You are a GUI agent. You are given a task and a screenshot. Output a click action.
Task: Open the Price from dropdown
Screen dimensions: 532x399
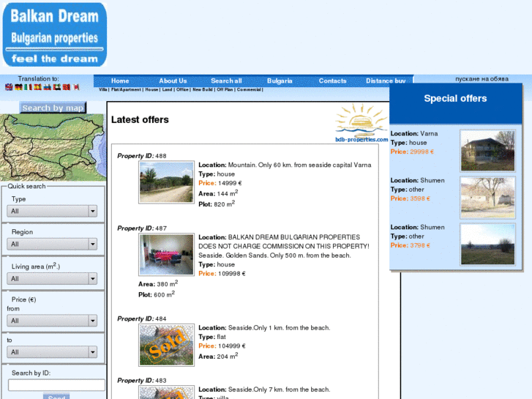(x=52, y=321)
